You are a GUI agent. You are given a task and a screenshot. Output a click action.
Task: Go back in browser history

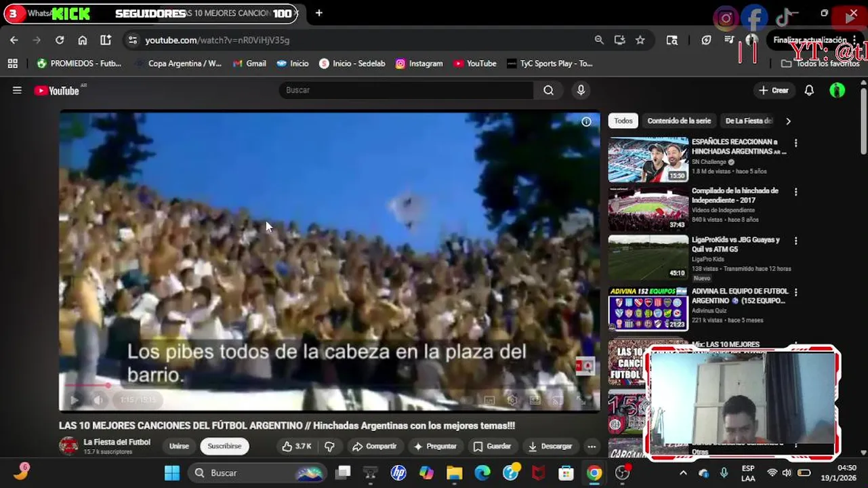click(x=14, y=40)
